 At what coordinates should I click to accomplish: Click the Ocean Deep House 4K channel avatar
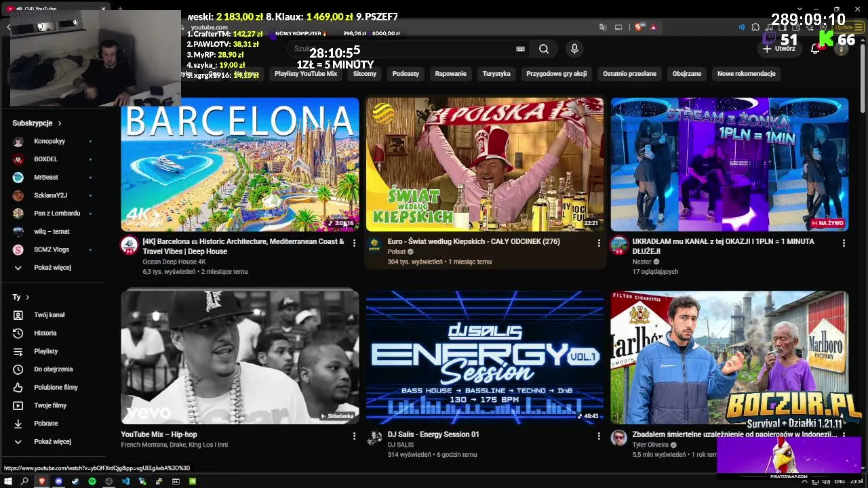click(x=129, y=245)
